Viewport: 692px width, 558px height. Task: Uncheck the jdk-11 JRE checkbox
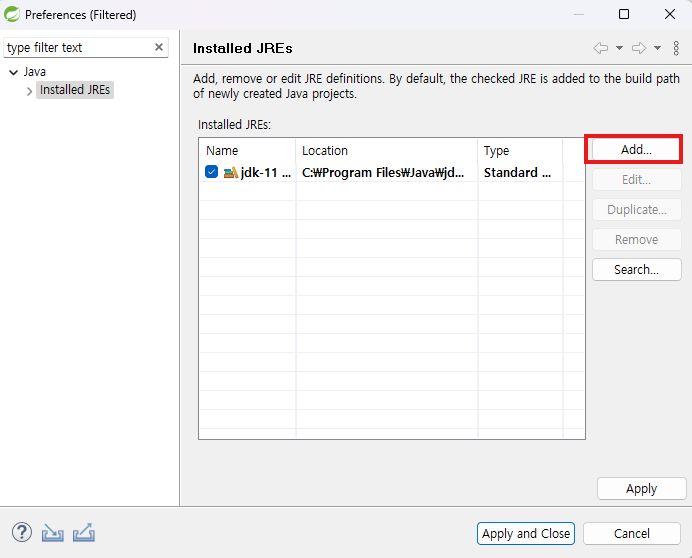point(211,172)
